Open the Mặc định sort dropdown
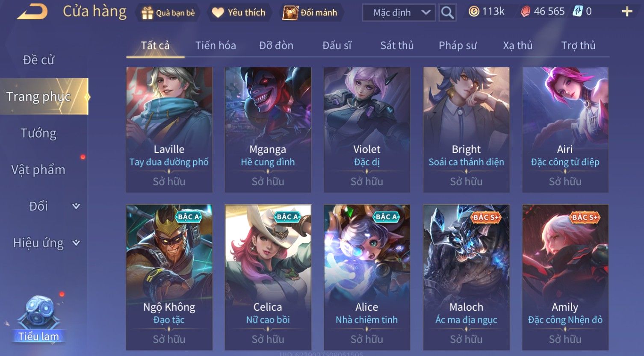 (x=399, y=13)
